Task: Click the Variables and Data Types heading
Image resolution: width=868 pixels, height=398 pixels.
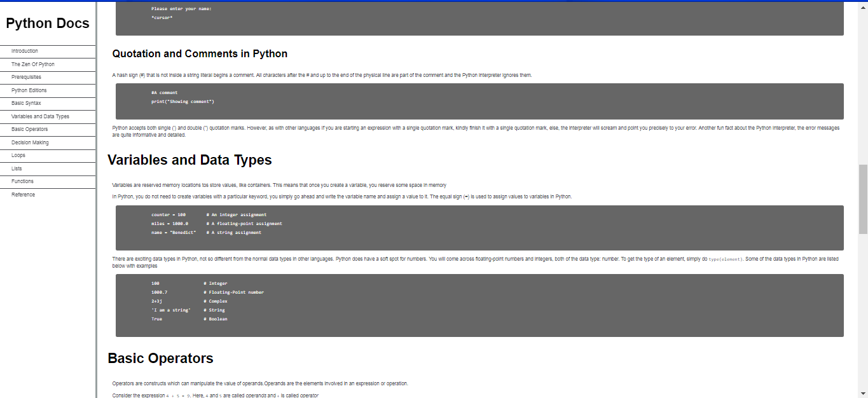Action: tap(189, 160)
